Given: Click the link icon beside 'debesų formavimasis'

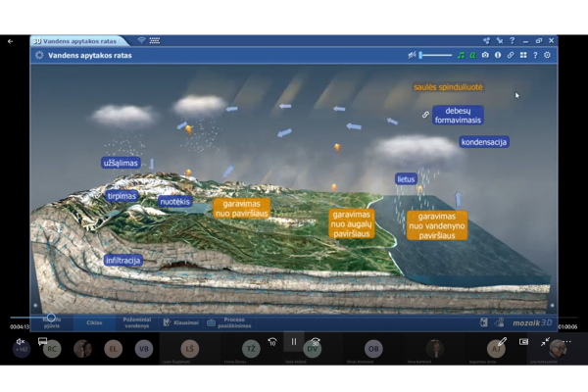Looking at the screenshot, I should pos(425,115).
